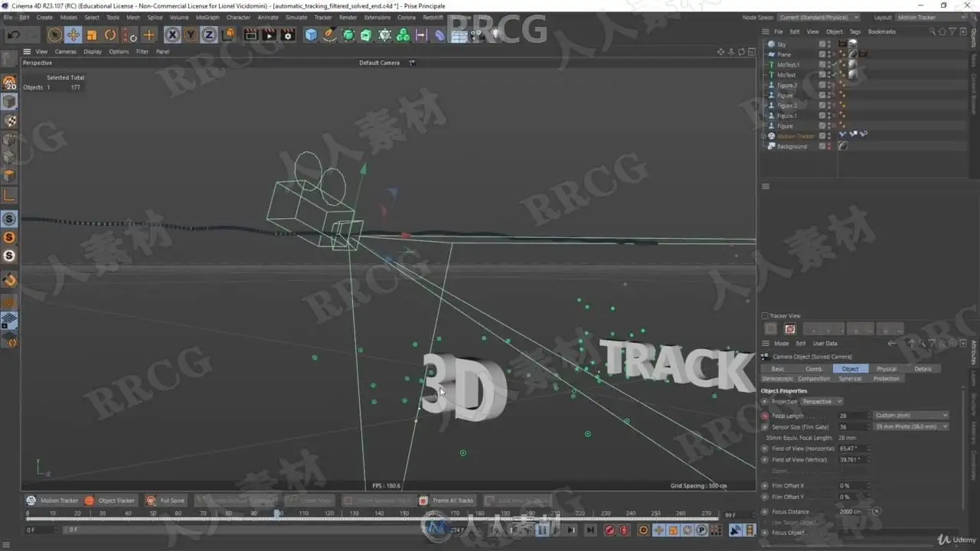Open viewport Cameras menu
Screen dimensions: 980x551
[x=66, y=51]
